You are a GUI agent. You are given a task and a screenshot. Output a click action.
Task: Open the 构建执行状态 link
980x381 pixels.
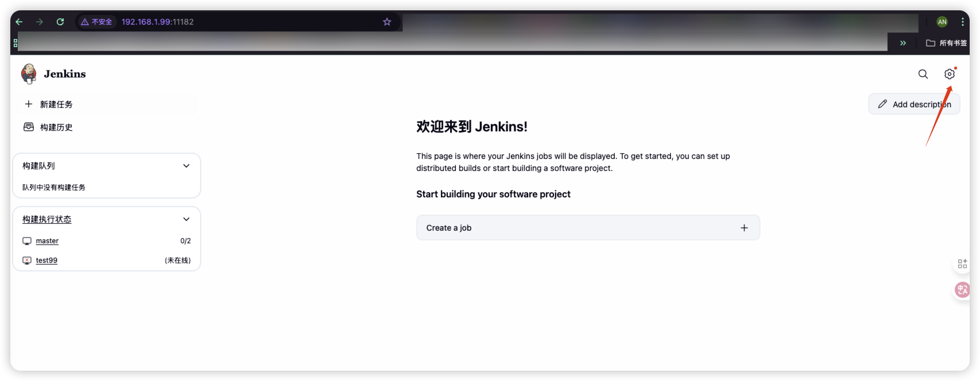pos(47,219)
